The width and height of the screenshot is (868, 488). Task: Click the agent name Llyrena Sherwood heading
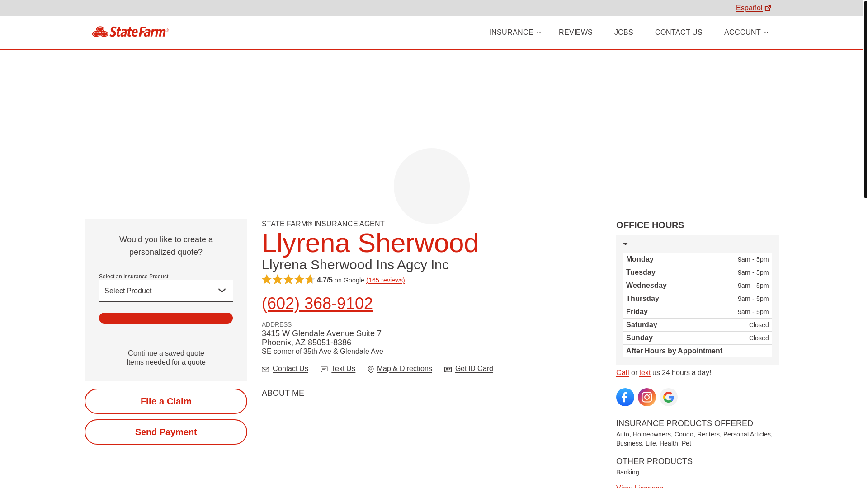pos(370,243)
